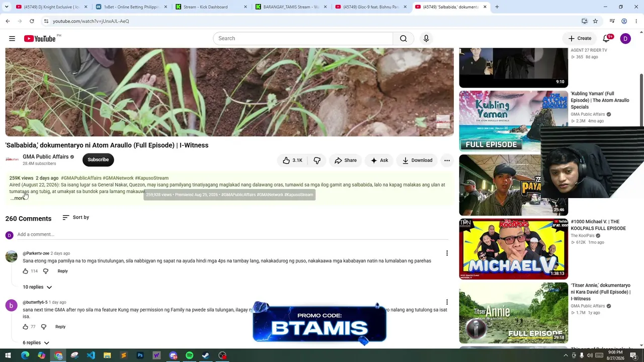Open Photoshop from the taskbar
This screenshot has height=362, width=644.
[x=140, y=356]
